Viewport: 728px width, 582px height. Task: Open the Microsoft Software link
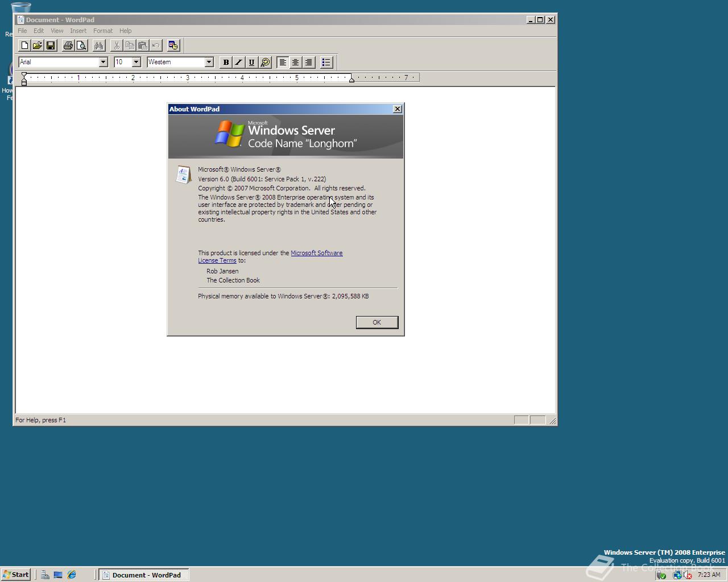pyautogui.click(x=317, y=253)
